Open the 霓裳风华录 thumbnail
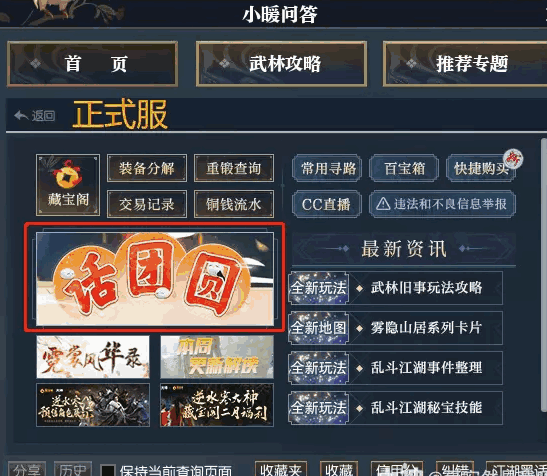Viewport: 547px width, 476px height. (x=93, y=357)
